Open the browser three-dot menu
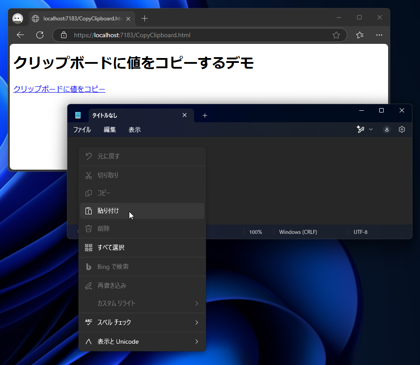This screenshot has height=365, width=420. tap(379, 35)
